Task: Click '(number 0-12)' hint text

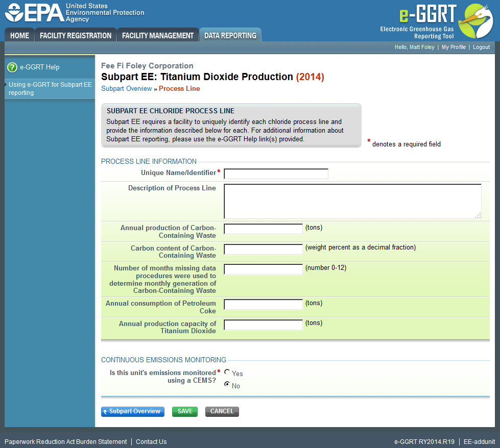Action: coord(326,268)
